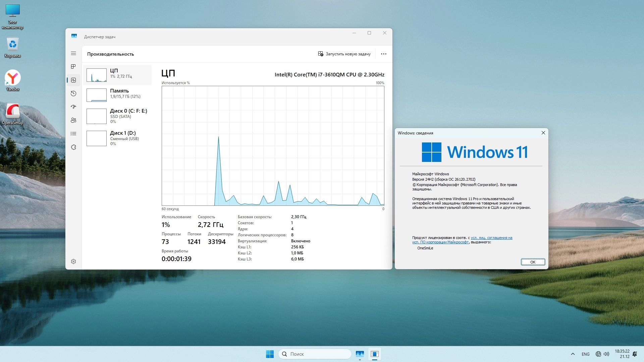Show hidden system tray icons
Image resolution: width=644 pixels, height=362 pixels.
[573, 354]
